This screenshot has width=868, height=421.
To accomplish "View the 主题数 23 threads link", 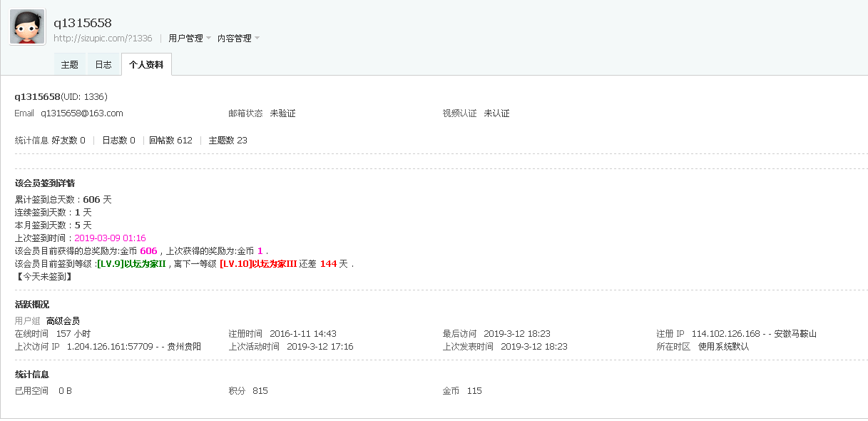I will (228, 141).
